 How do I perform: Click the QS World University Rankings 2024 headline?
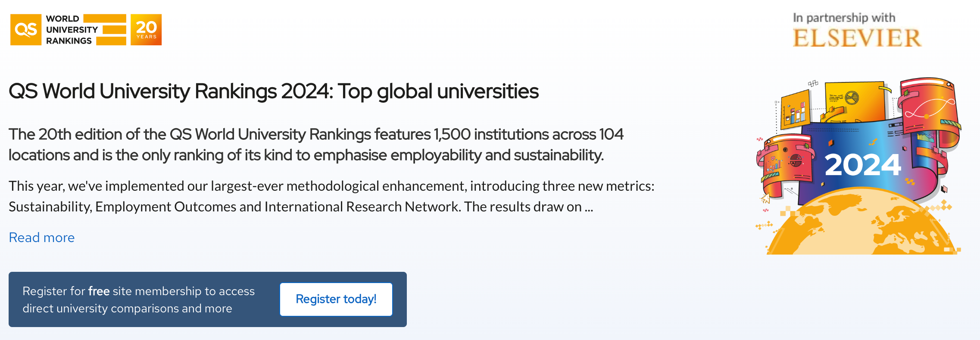pos(273,91)
